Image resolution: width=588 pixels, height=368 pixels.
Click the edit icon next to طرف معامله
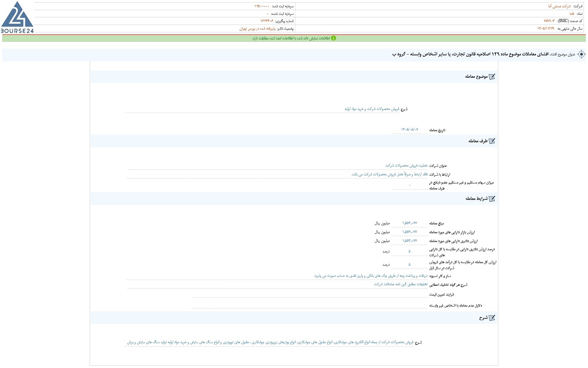[492, 141]
